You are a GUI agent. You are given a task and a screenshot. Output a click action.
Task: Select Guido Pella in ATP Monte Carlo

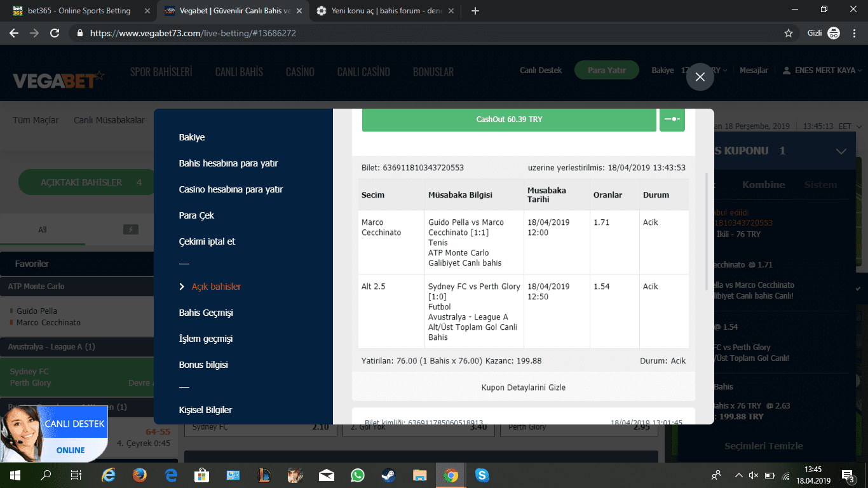[37, 311]
